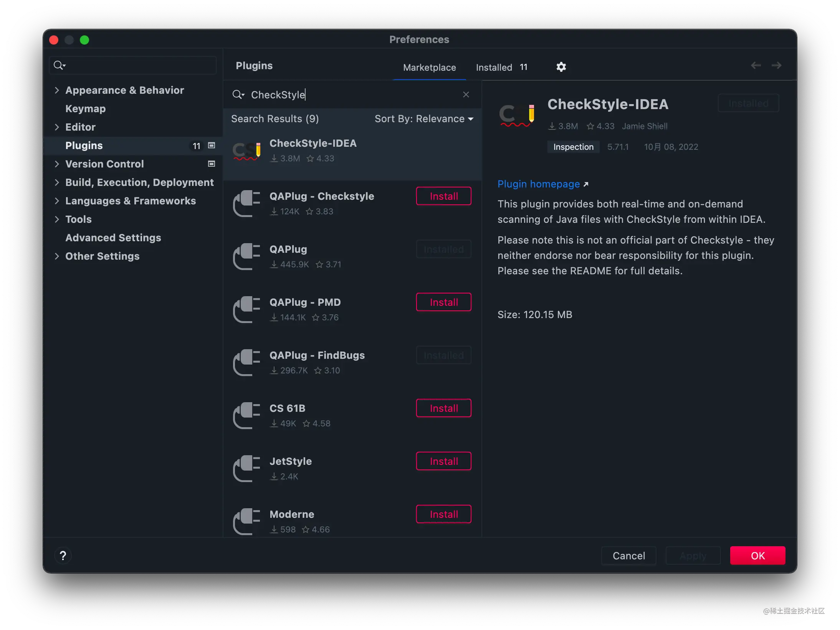The width and height of the screenshot is (840, 630).
Task: Open the help question mark button
Action: coord(63,555)
